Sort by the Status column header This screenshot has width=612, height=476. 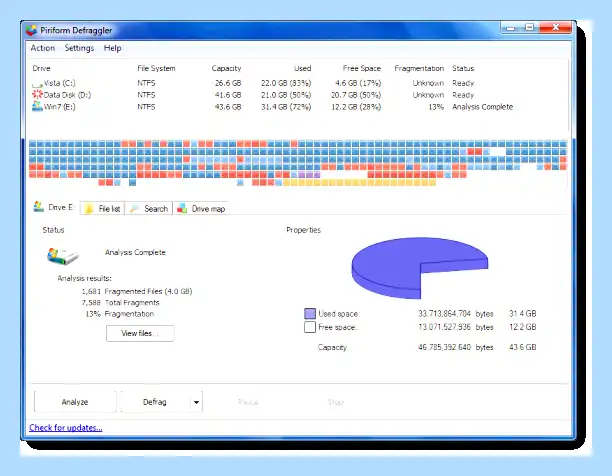463,68
